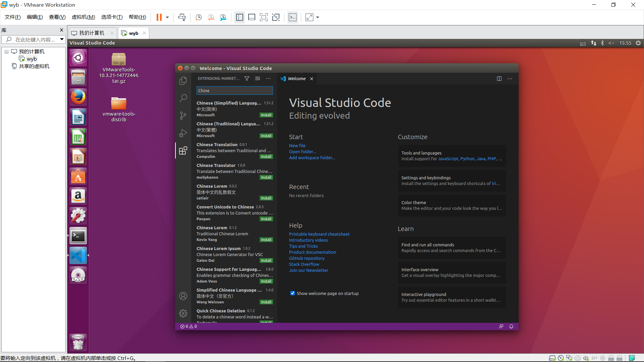The height and width of the screenshot is (362, 644).
Task: Launch Firefox from the Ubuntu dock
Action: pyautogui.click(x=78, y=97)
